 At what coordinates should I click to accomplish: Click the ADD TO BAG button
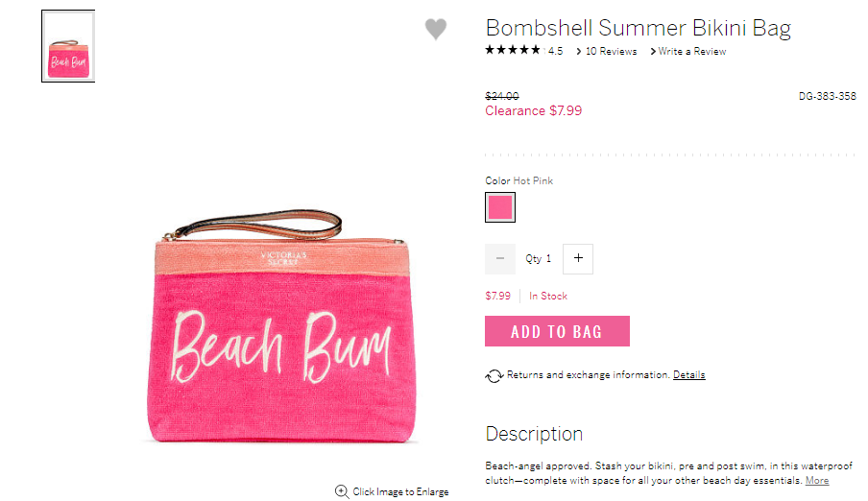pyautogui.click(x=557, y=331)
